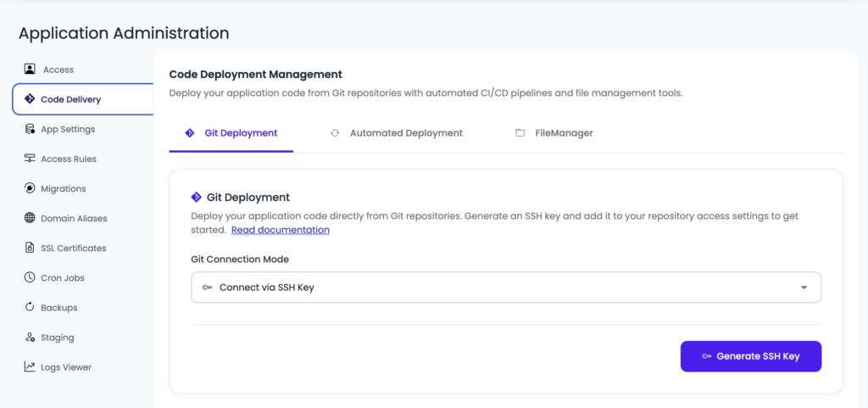Open App Settings from the sidebar

click(x=68, y=129)
